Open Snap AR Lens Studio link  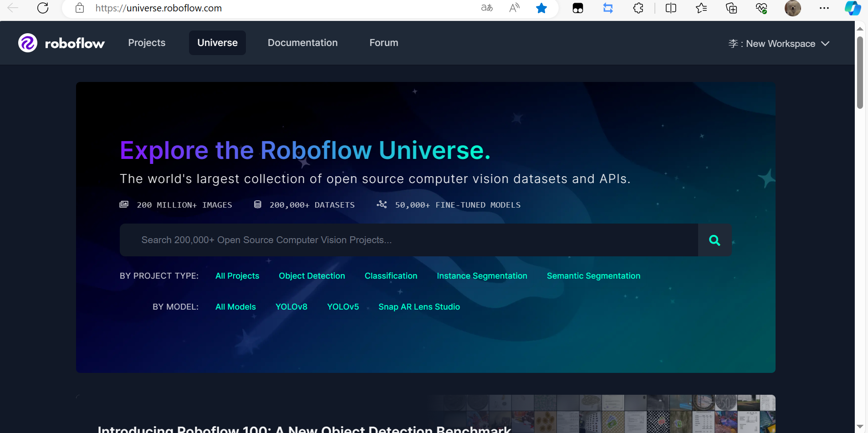[419, 307]
